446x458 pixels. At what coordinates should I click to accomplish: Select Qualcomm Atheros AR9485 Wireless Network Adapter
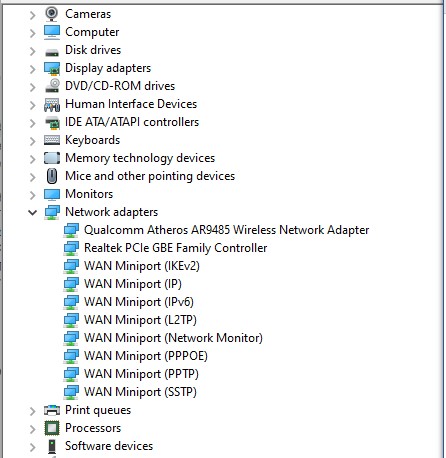[227, 230]
